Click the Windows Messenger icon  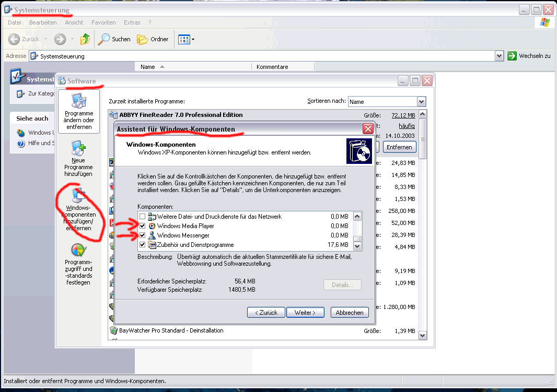tap(152, 235)
